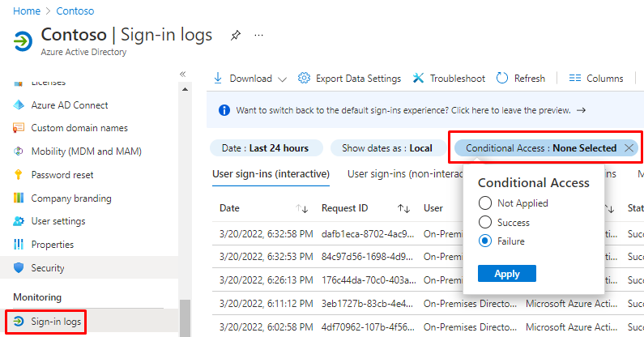644x337 pixels.
Task: Open the Date Last 24 hours filter
Action: pyautogui.click(x=265, y=148)
